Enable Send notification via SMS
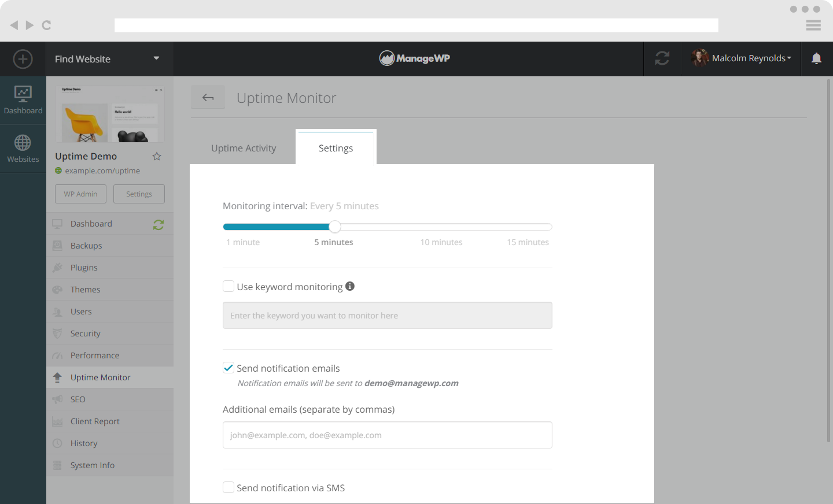This screenshot has width=833, height=504. [x=228, y=487]
